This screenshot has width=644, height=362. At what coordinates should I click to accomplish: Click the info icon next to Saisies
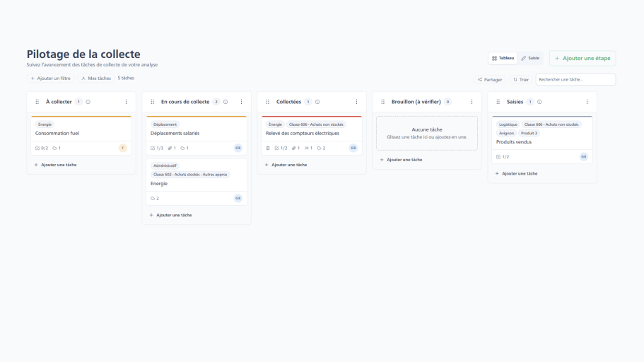[x=539, y=102]
